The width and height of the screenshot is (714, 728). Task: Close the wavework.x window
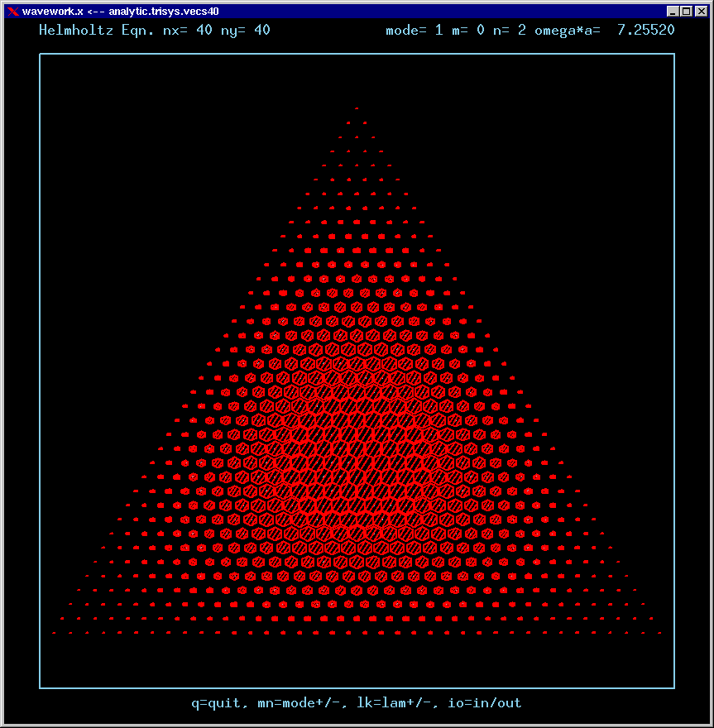point(699,12)
